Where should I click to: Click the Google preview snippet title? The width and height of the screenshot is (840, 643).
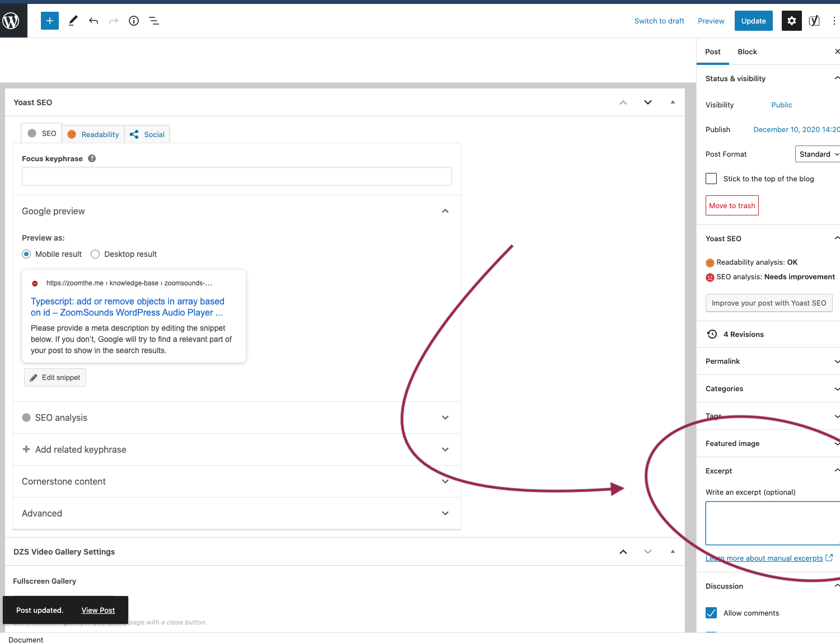(x=128, y=307)
